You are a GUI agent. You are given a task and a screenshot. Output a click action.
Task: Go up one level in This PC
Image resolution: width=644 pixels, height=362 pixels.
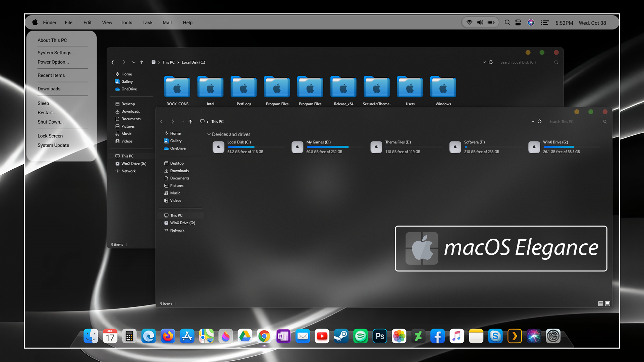(190, 122)
